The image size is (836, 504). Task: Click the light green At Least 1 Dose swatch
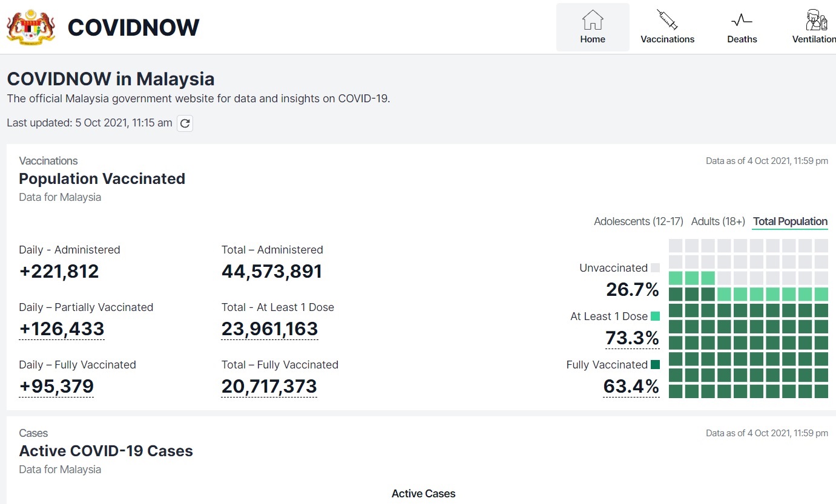[655, 316]
